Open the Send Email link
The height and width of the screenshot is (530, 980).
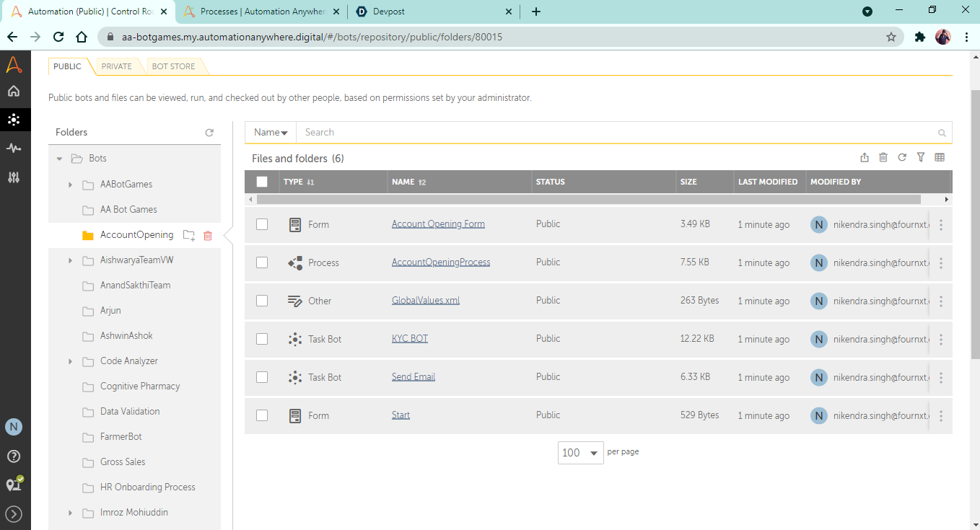point(414,377)
